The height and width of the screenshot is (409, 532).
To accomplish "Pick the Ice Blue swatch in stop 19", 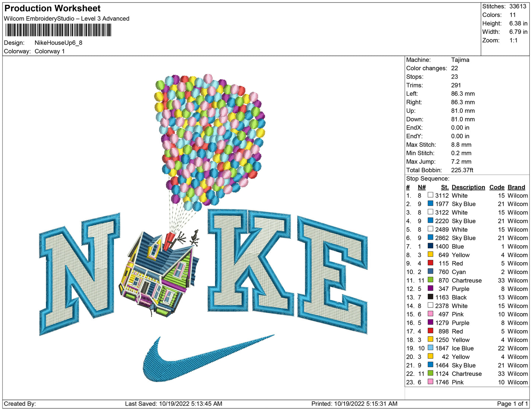I will 430,348.
